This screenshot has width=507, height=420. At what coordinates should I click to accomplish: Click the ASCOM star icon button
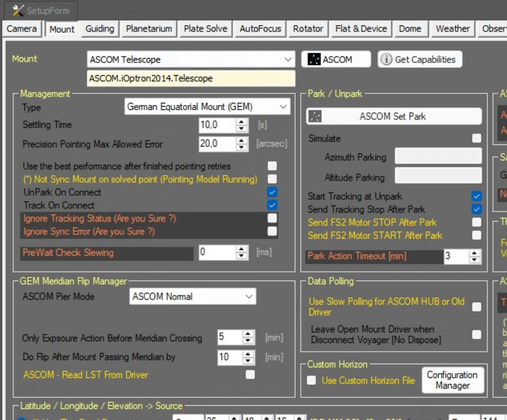coord(314,60)
